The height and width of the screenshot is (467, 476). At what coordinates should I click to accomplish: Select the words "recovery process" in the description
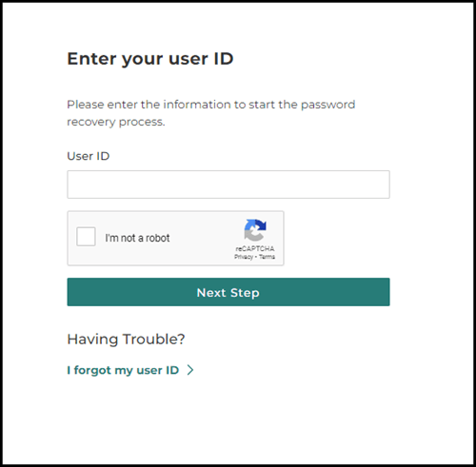tap(116, 122)
